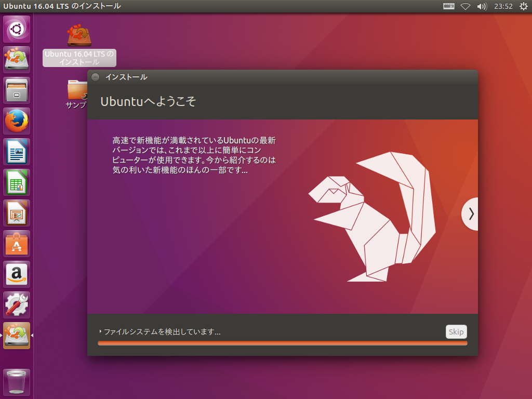
Task: Open the sound volume indicator
Action: pos(482,6)
